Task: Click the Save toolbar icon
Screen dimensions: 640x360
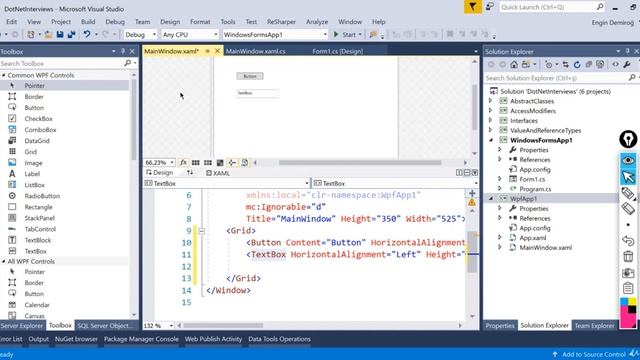Action: tap(60, 35)
